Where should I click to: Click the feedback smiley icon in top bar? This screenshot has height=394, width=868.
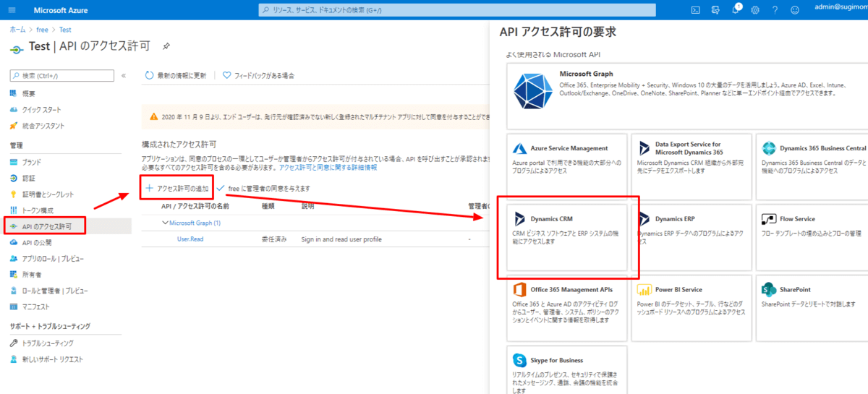pyautogui.click(x=795, y=9)
